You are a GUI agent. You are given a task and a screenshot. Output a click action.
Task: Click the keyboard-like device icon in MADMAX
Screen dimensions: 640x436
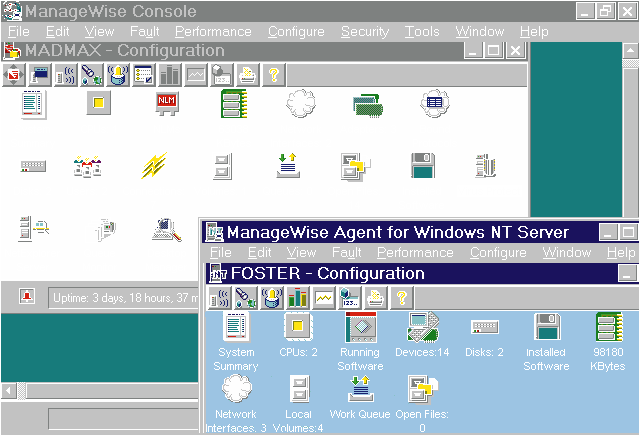[x=33, y=166]
